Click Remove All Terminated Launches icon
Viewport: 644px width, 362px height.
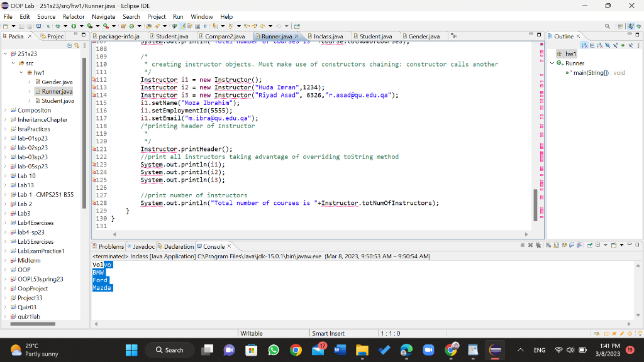(538, 245)
